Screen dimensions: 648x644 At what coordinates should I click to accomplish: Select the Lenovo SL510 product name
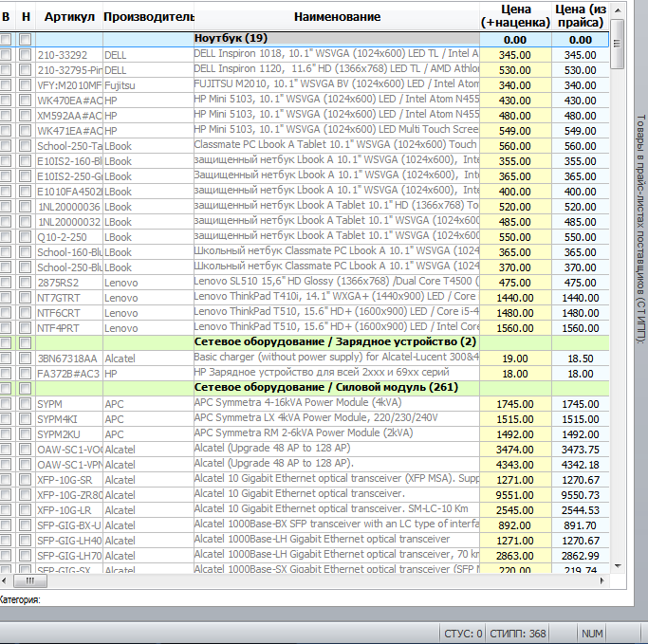point(337,282)
